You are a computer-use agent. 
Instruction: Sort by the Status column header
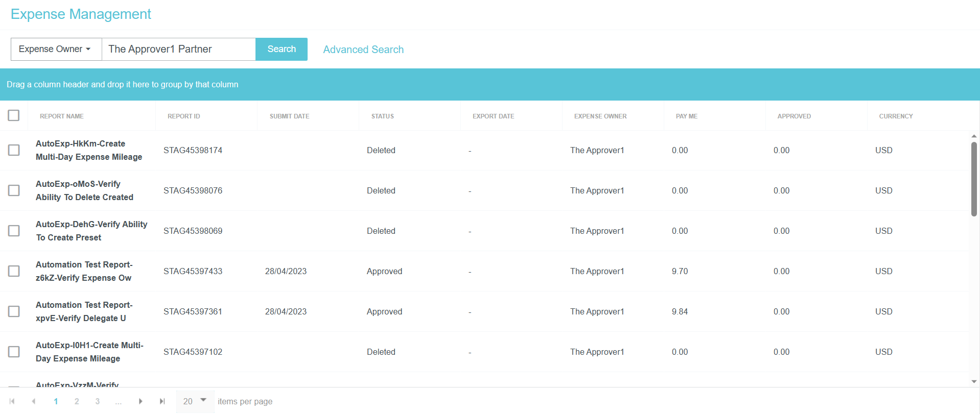pos(382,116)
